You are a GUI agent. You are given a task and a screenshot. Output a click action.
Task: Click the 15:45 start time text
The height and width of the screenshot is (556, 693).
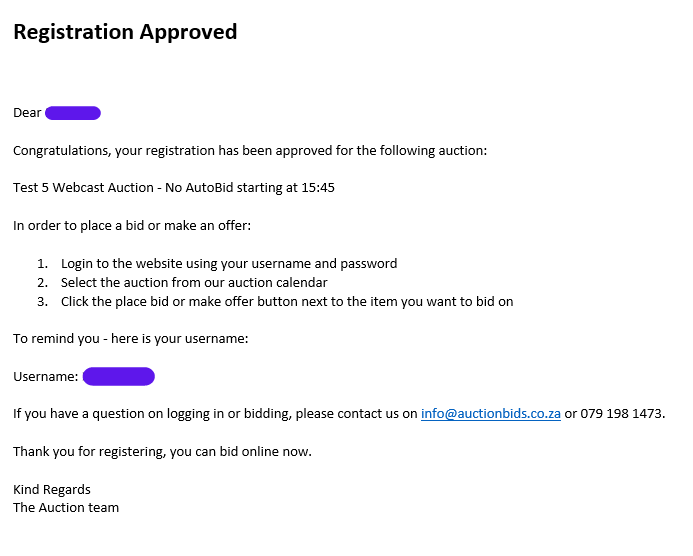318,188
